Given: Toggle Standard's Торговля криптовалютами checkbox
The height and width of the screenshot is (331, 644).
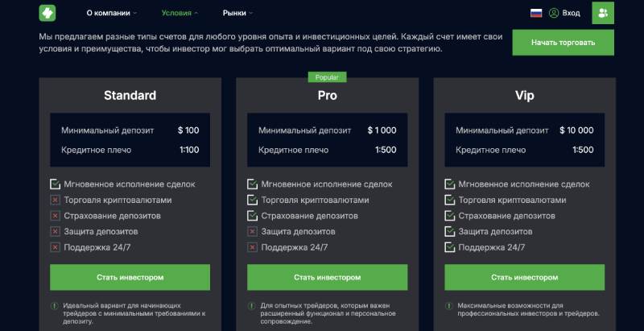Looking at the screenshot, I should 56,200.
